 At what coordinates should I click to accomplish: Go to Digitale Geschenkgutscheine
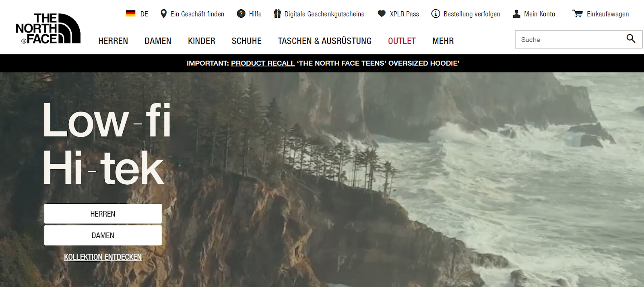pos(324,14)
